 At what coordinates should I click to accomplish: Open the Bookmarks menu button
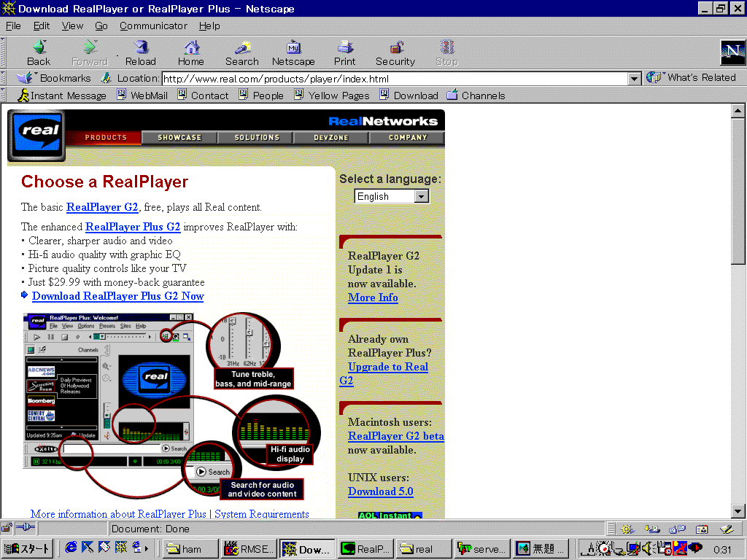[x=53, y=77]
